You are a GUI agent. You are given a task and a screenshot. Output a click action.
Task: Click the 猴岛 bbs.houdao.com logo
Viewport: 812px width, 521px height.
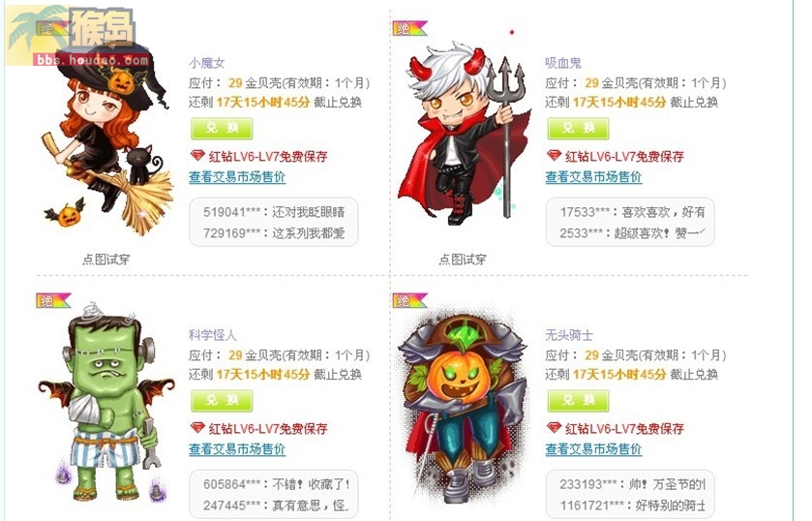click(77, 36)
